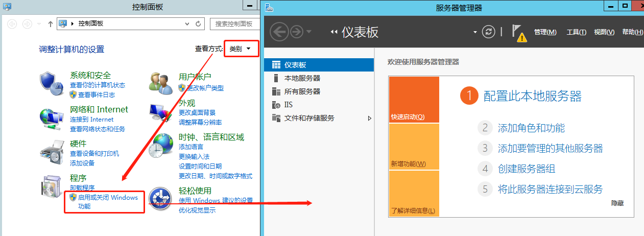This screenshot has width=644, height=236.
Task: Click the Control Panel title bar icon
Action: [7, 6]
